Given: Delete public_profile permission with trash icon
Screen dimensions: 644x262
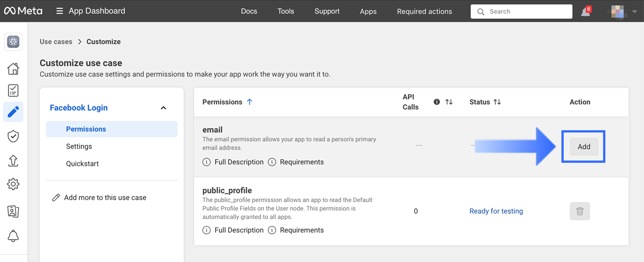Looking at the screenshot, I should click(x=580, y=211).
